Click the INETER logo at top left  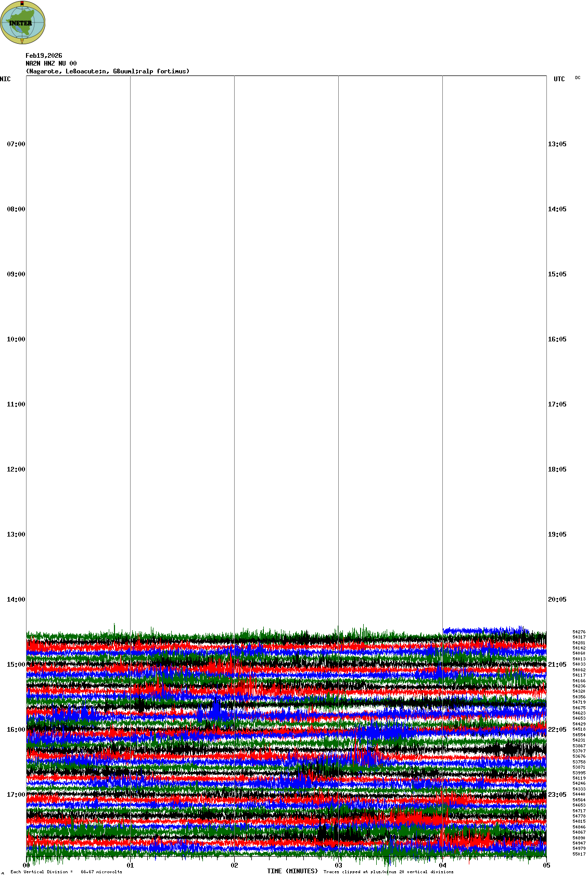point(23,22)
